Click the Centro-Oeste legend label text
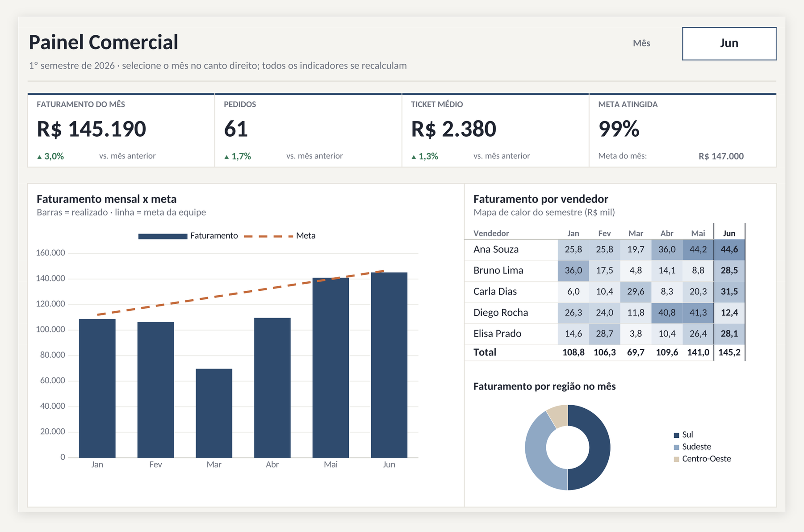The height and width of the screenshot is (532, 804). tap(707, 459)
